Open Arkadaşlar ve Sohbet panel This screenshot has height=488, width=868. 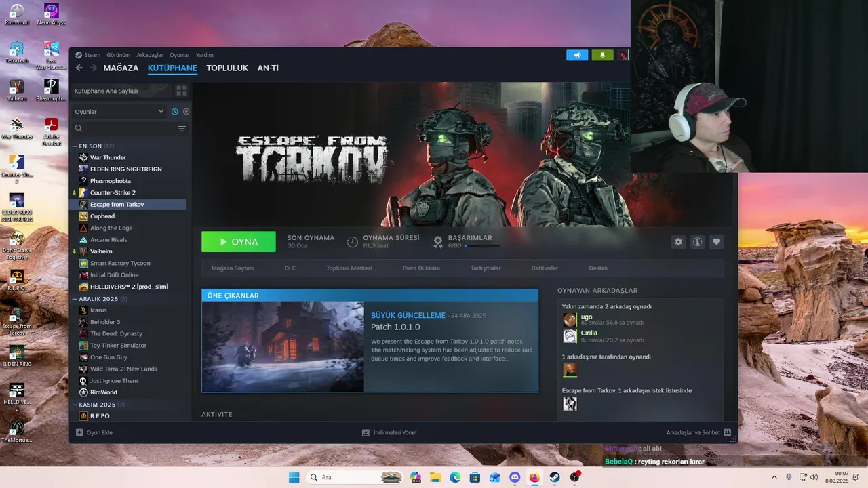698,432
